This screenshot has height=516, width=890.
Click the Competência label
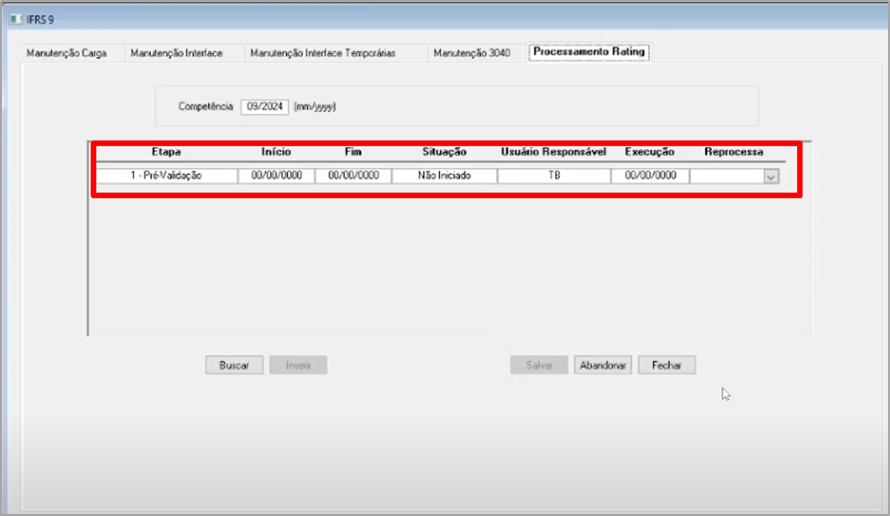(205, 106)
